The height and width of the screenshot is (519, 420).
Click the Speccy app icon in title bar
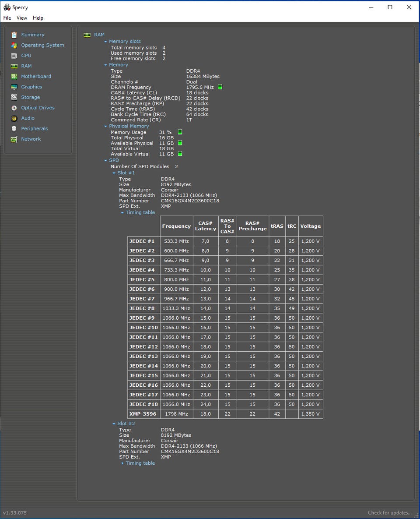[7, 7]
